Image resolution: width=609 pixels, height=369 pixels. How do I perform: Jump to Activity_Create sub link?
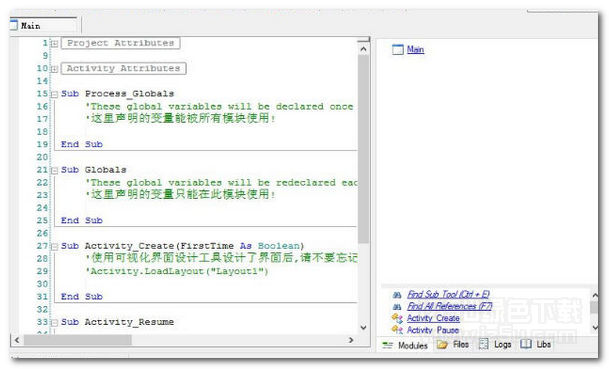[x=433, y=318]
